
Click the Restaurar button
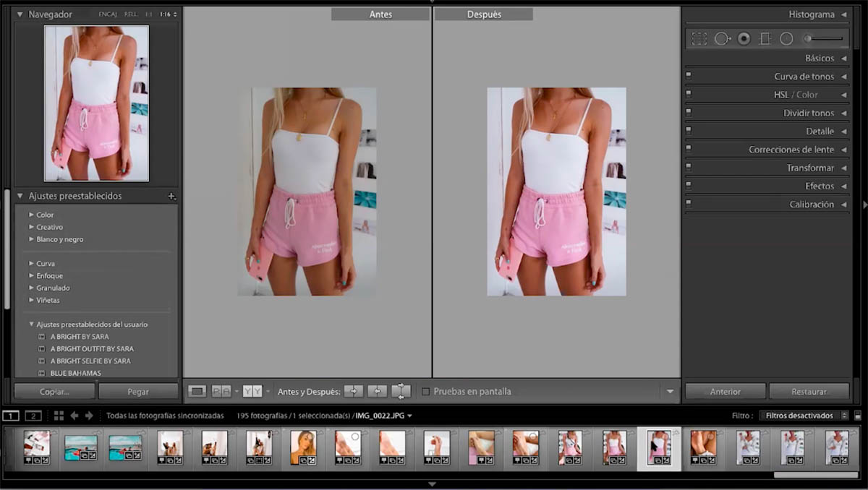[x=809, y=390]
